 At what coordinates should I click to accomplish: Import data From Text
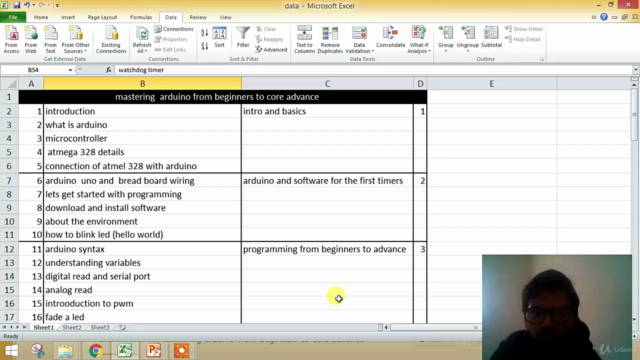50,39
